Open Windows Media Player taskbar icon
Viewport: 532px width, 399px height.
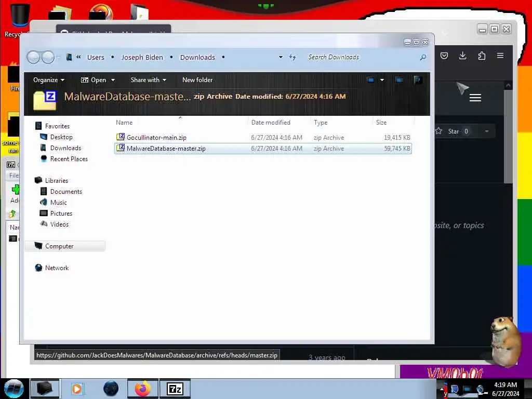tap(77, 389)
